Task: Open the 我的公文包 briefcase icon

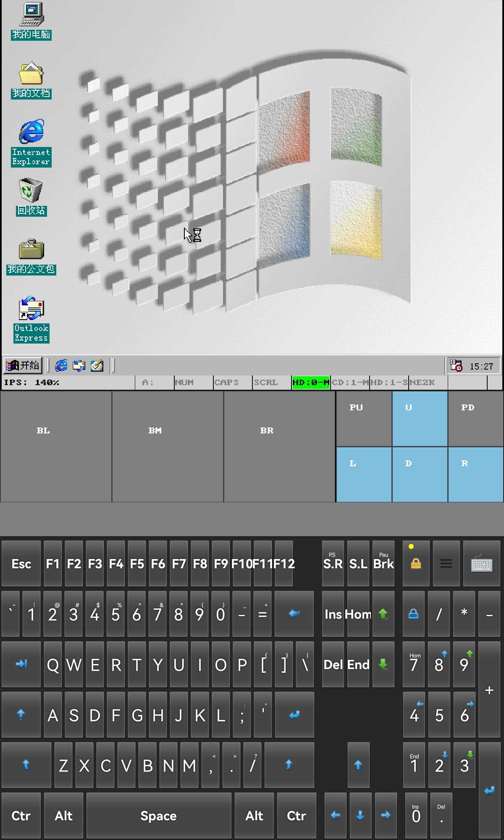Action: [31, 250]
